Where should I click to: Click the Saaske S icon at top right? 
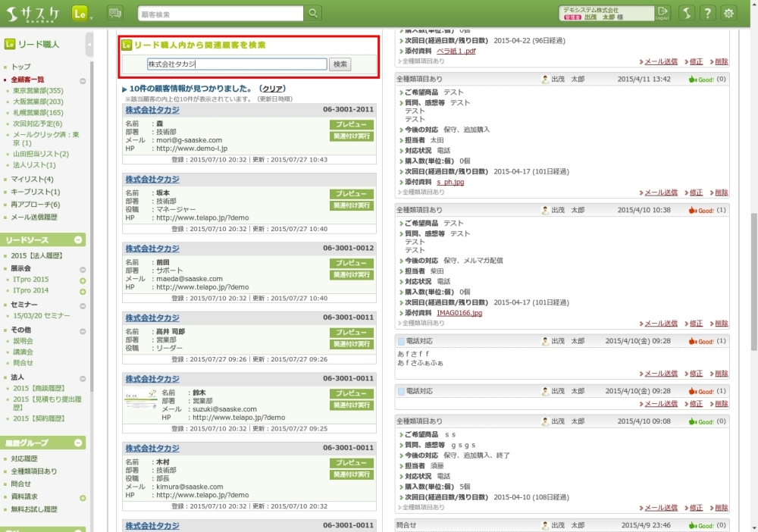[x=686, y=13]
